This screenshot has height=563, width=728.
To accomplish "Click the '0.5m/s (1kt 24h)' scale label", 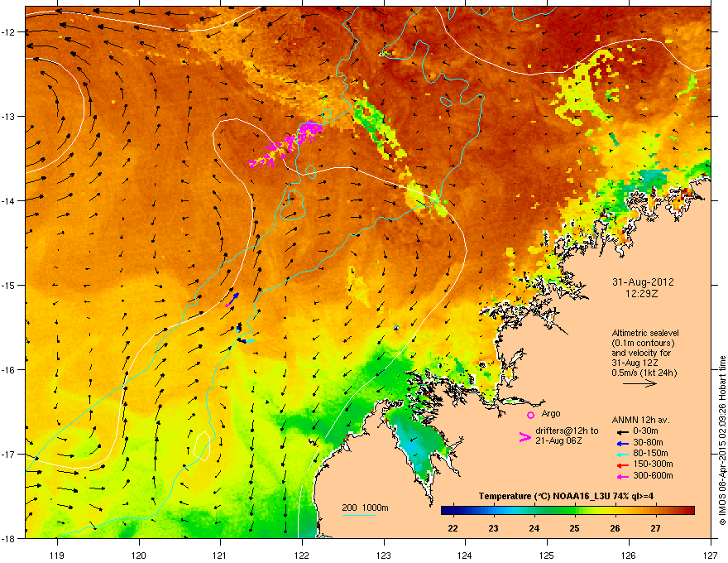I will point(644,373).
